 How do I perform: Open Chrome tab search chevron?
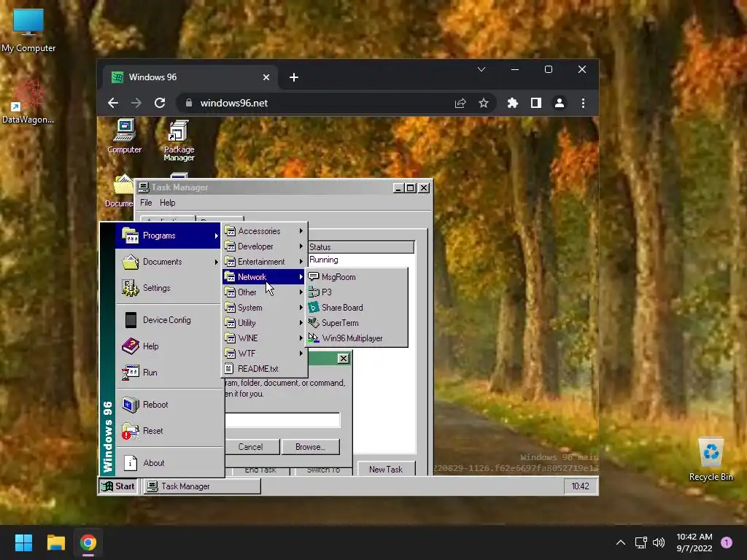coord(481,69)
